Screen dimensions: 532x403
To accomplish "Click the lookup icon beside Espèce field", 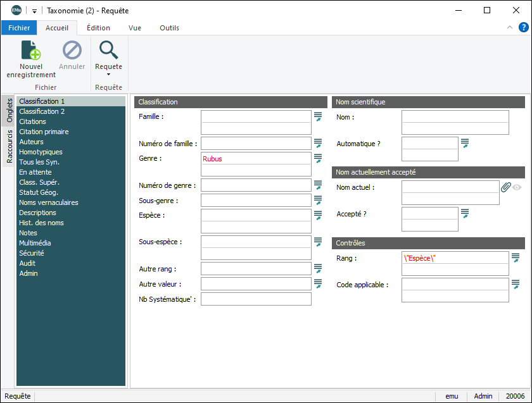I will pyautogui.click(x=318, y=215).
